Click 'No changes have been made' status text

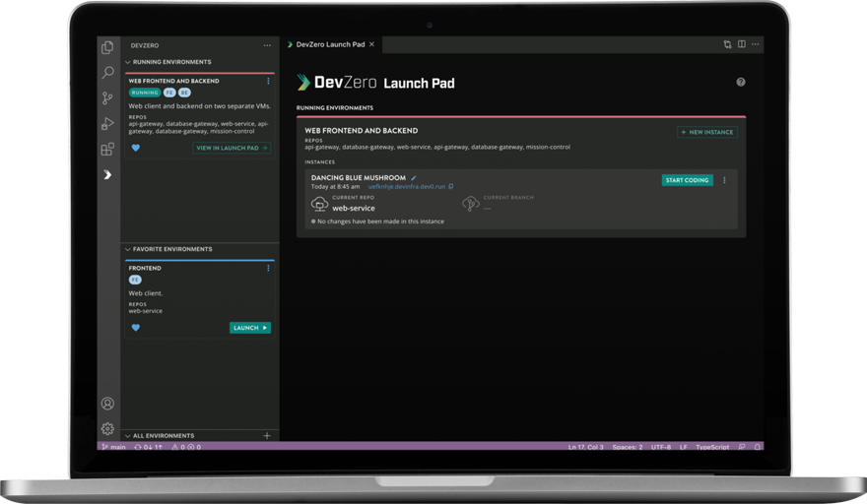(x=380, y=221)
